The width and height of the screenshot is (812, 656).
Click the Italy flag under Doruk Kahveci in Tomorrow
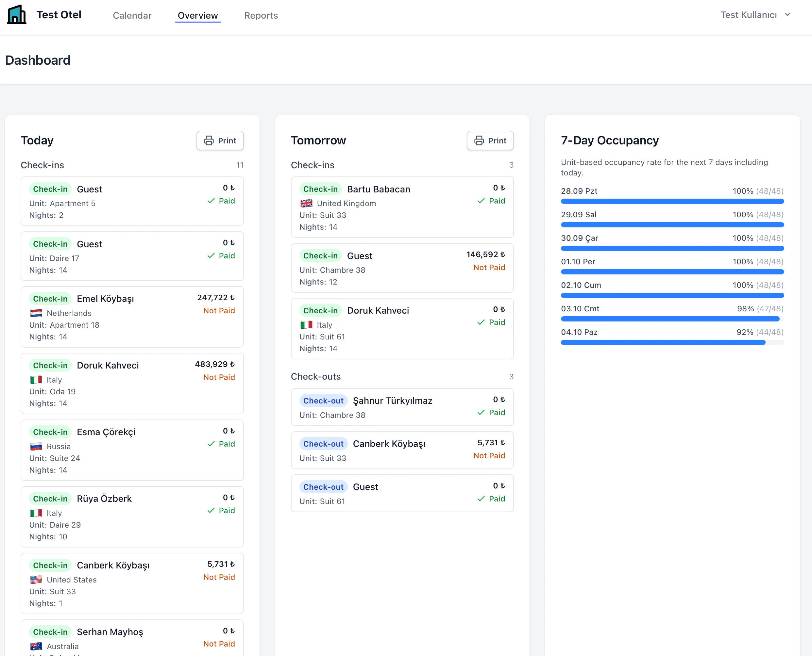[x=306, y=325]
